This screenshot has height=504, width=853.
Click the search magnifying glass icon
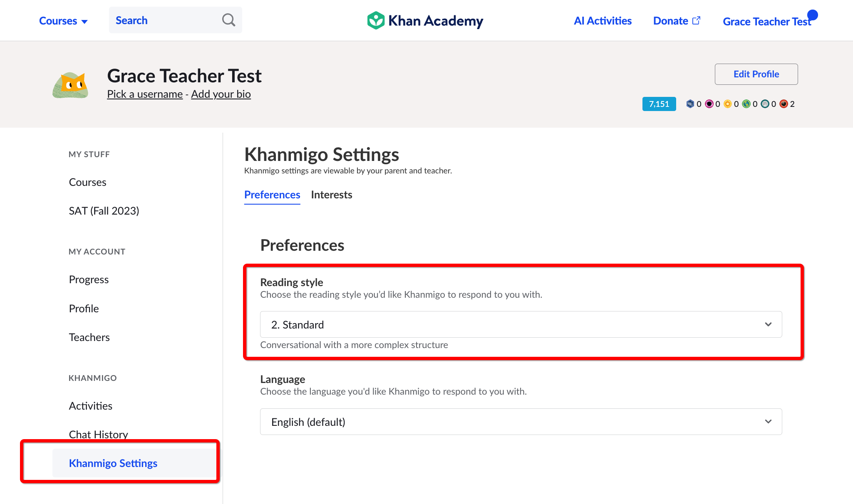[228, 20]
